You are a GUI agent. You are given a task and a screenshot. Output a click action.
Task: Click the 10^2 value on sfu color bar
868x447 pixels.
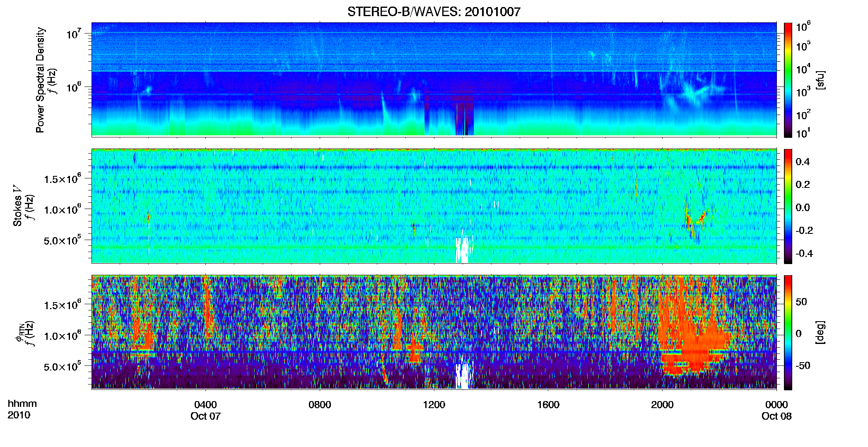click(x=804, y=115)
